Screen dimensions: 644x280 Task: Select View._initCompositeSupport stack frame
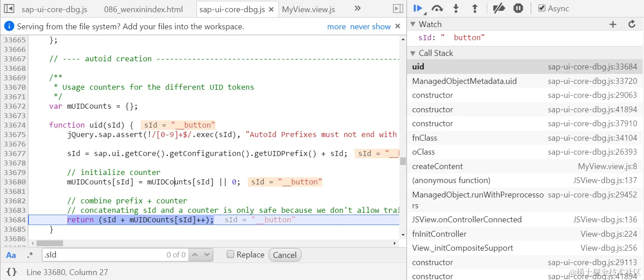[525, 248]
